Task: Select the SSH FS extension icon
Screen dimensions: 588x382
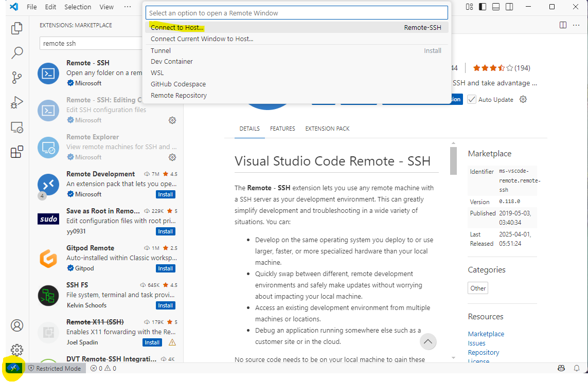Action: (x=48, y=296)
